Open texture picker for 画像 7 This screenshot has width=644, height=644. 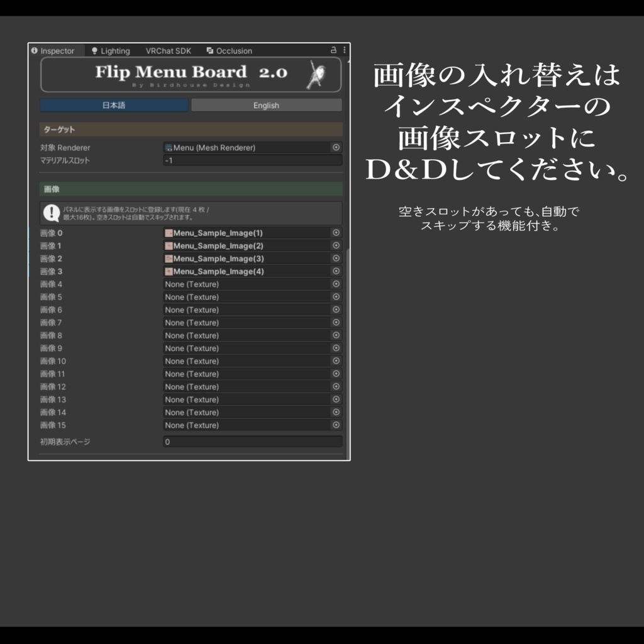pos(336,323)
